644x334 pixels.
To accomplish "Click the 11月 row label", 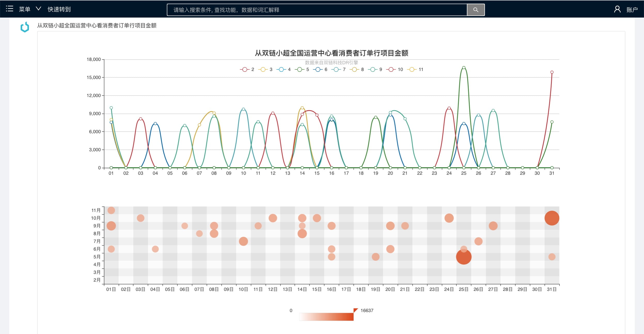I will [96, 210].
